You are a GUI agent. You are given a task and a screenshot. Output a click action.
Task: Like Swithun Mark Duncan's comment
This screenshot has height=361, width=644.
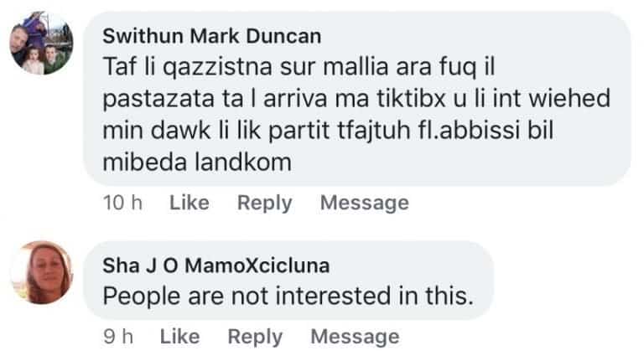point(189,203)
